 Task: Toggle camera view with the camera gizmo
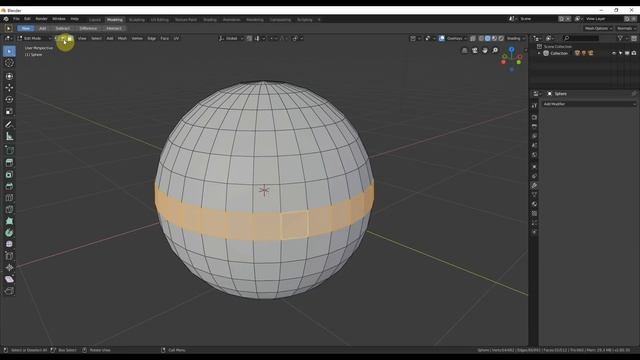tap(475, 50)
